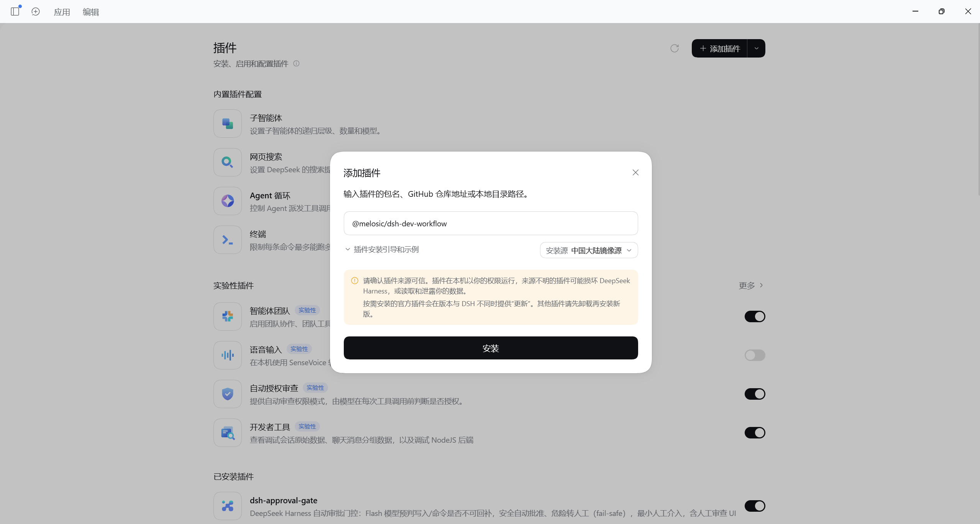Open the 自动授权审查 shield icon
The width and height of the screenshot is (980, 524).
pyautogui.click(x=228, y=394)
